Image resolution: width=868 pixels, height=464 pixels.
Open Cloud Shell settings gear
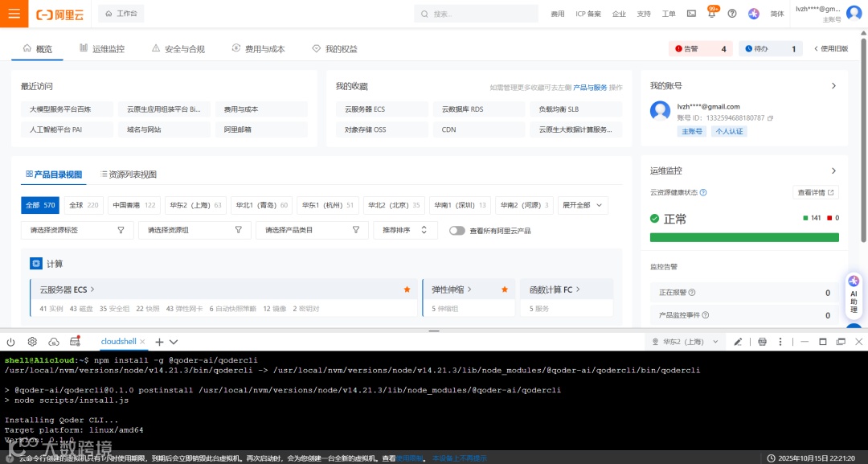click(32, 342)
